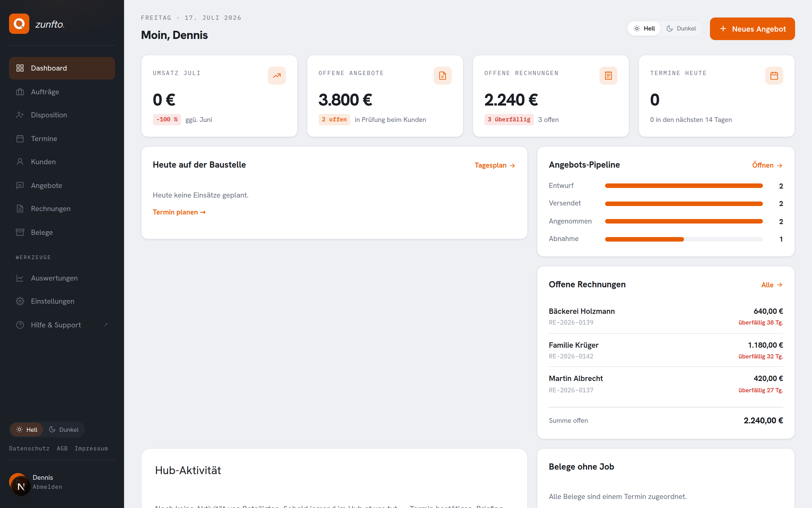The width and height of the screenshot is (812, 508).
Task: Click the '-100 %' badge
Action: pos(167,120)
